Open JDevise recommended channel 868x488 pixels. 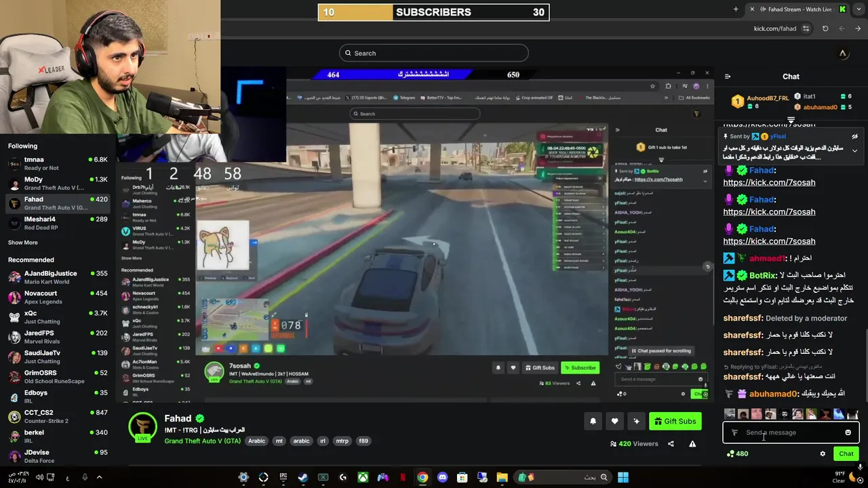[58, 455]
